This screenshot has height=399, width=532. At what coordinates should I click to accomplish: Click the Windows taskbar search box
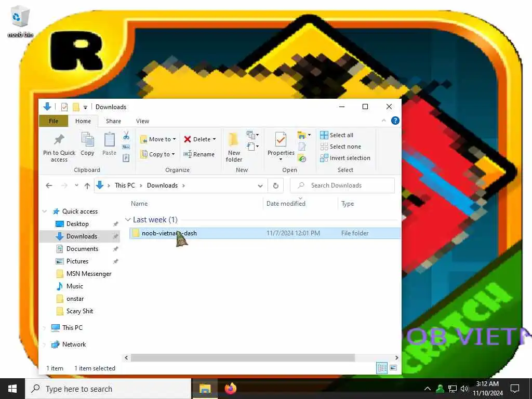click(108, 389)
